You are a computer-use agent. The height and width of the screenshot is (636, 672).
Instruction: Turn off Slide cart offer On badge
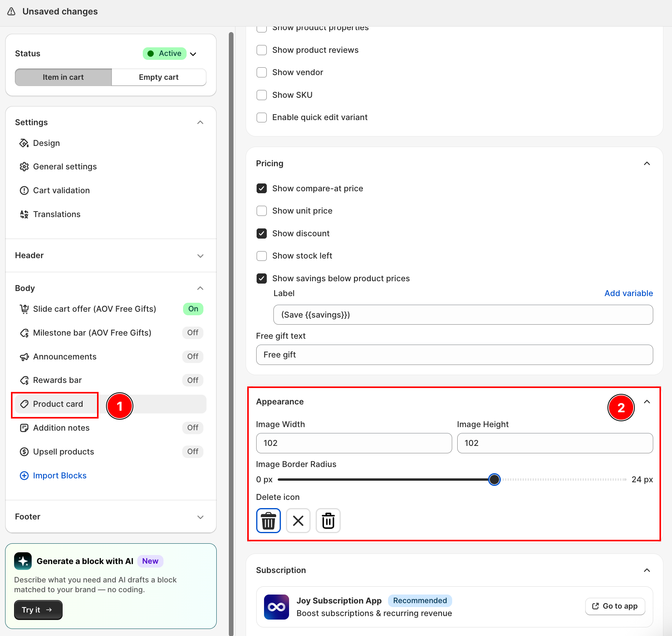(x=193, y=309)
